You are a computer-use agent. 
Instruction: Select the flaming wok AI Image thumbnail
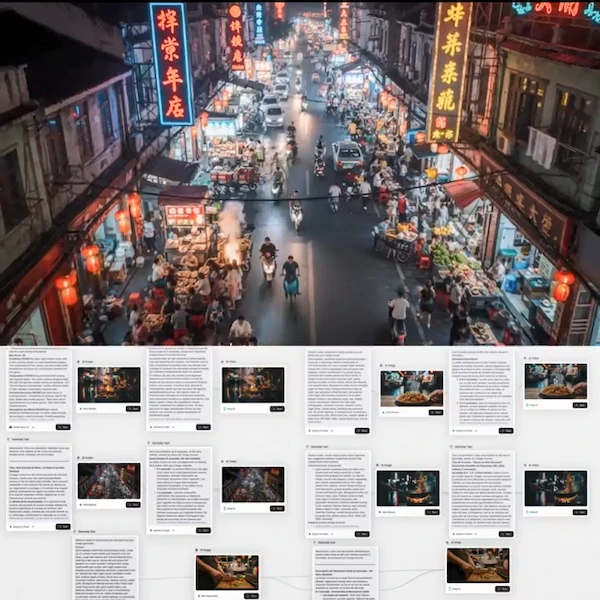pos(408,488)
